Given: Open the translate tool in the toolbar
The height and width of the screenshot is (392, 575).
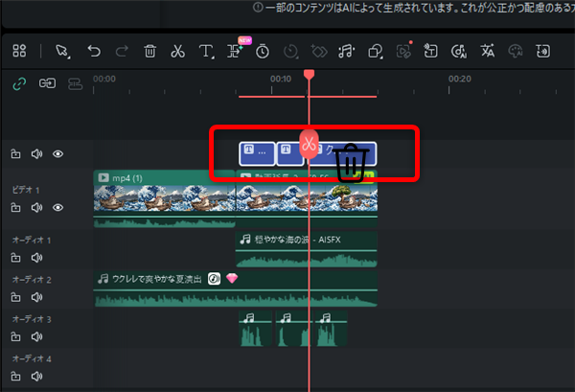Looking at the screenshot, I should pyautogui.click(x=487, y=51).
